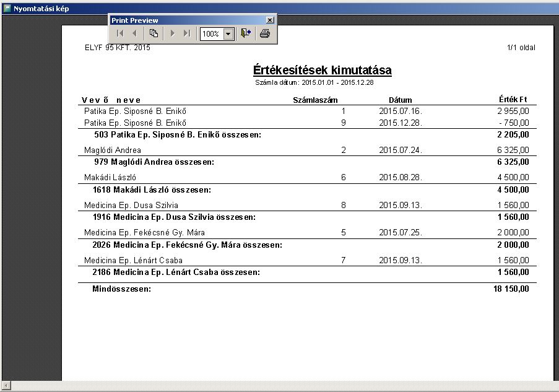Open the go-to-page icon
Screen dimensions: 559x392
tap(154, 33)
